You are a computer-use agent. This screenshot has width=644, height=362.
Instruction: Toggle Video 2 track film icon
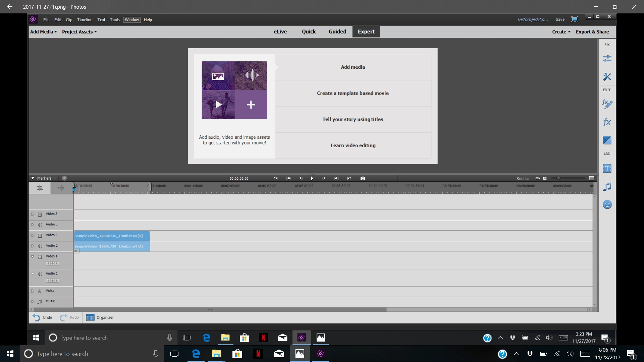40,235
